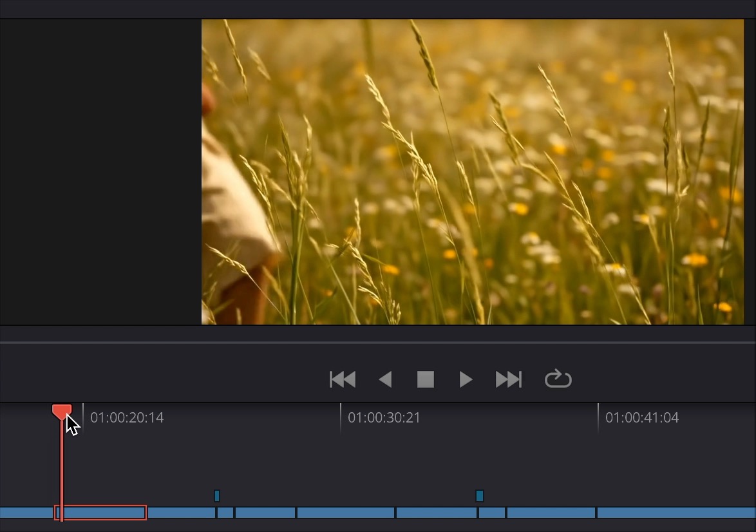Viewport: 756px width, 532px height.
Task: Select the first clip at the timeline's left edge
Action: [x=26, y=513]
